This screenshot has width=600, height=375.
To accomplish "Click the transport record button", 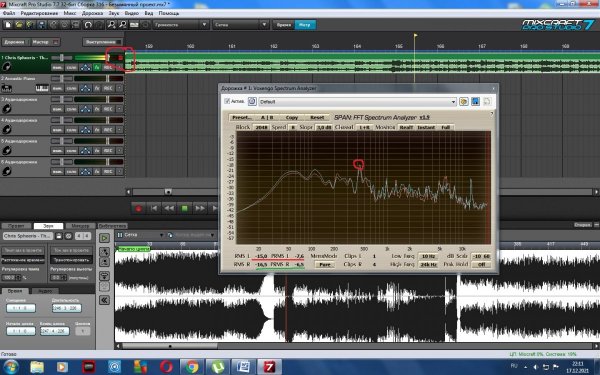I will point(139,209).
